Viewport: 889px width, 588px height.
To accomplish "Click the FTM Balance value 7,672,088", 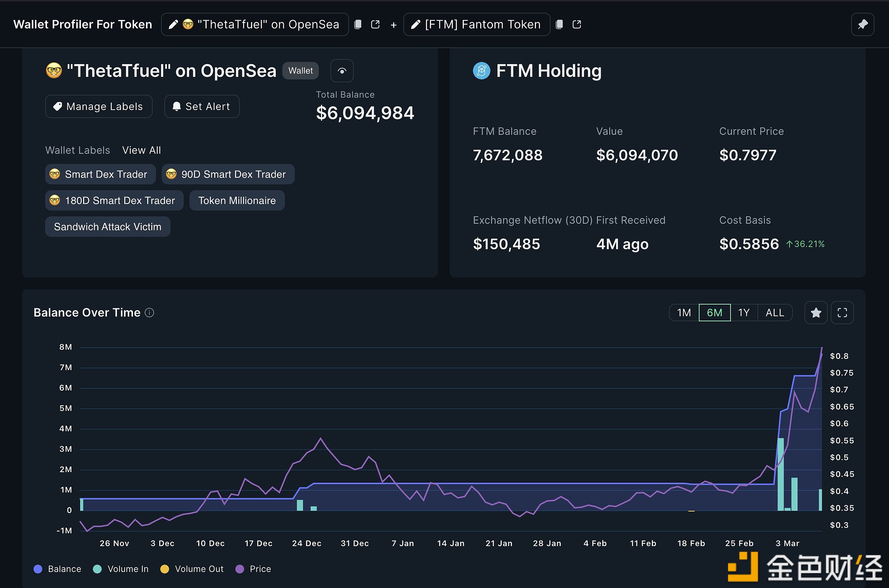I will pos(508,155).
